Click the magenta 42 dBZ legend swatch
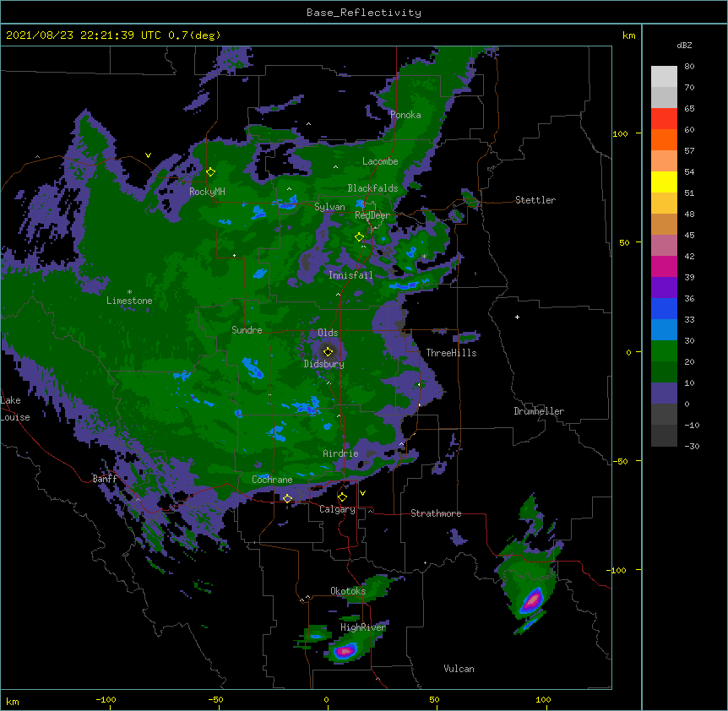 664,266
